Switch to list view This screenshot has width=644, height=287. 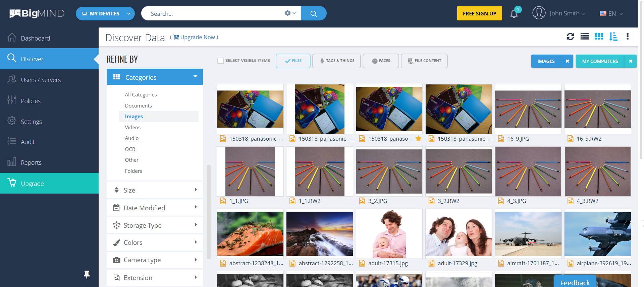[x=585, y=37]
